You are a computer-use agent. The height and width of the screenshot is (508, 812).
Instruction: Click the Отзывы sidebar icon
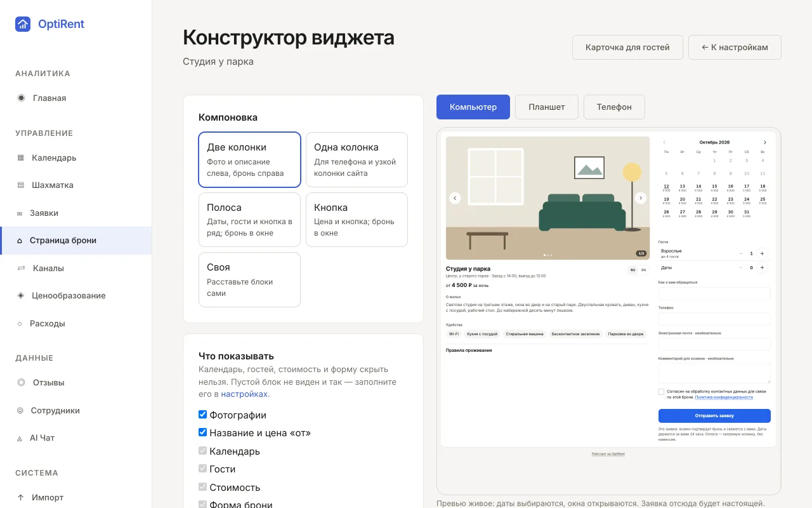click(21, 382)
